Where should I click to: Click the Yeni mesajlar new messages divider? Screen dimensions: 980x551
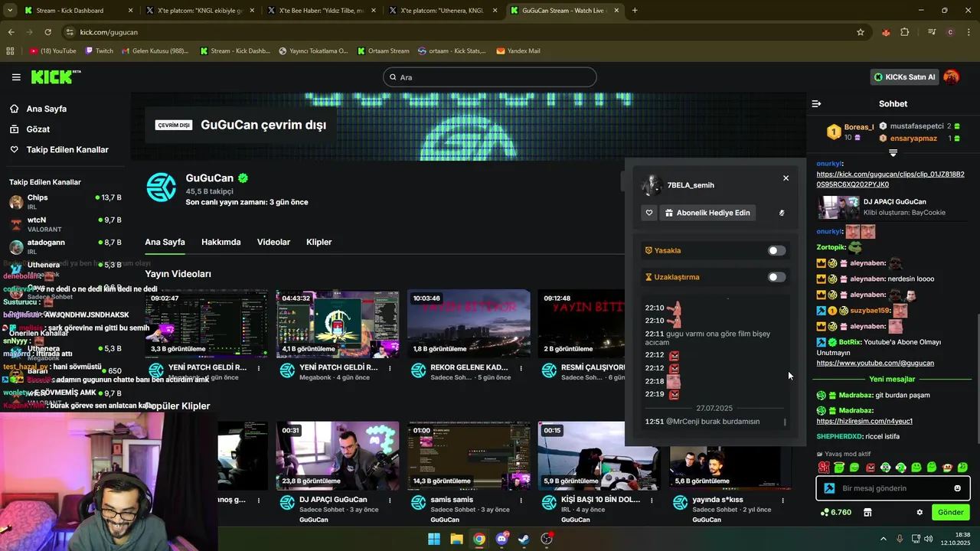(892, 379)
